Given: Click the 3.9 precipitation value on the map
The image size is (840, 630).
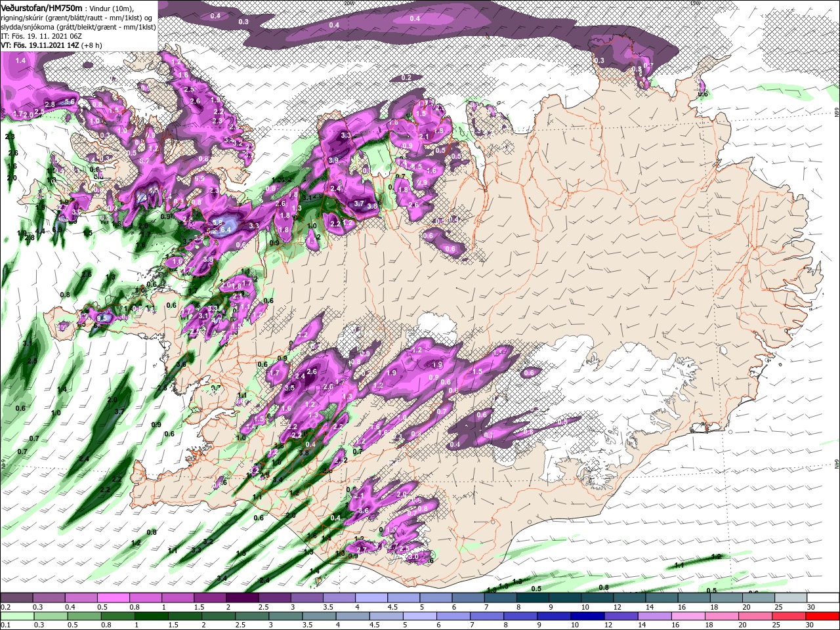Looking at the screenshot, I should point(333,160).
